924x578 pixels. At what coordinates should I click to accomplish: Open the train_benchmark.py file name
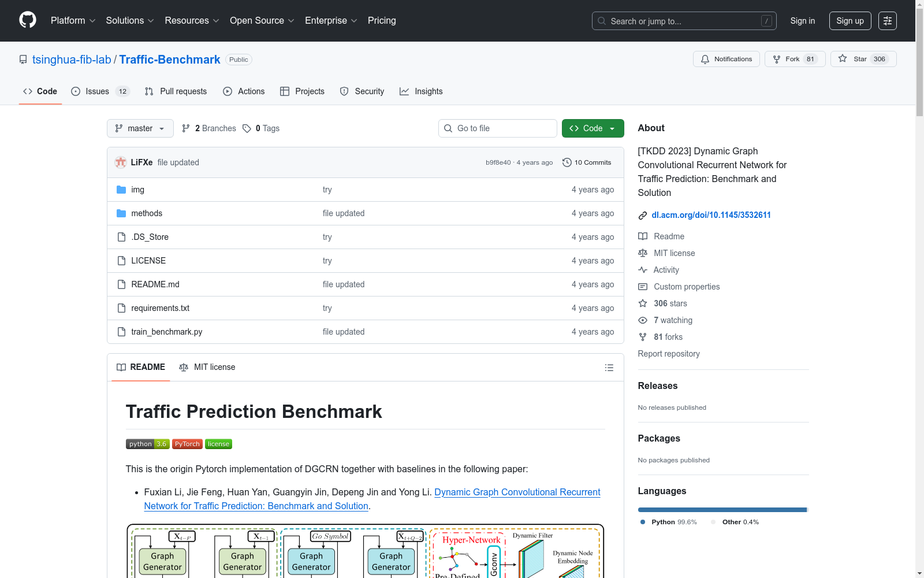coord(167,332)
